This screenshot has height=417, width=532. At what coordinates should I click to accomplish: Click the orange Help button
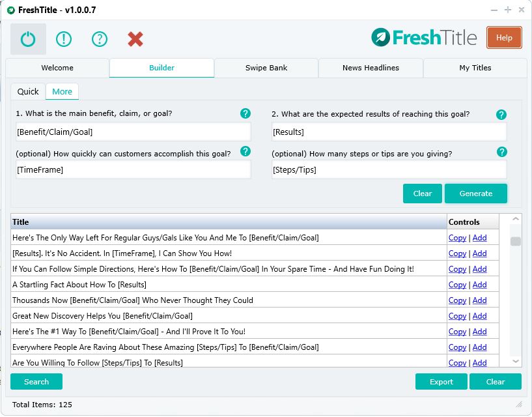[504, 38]
